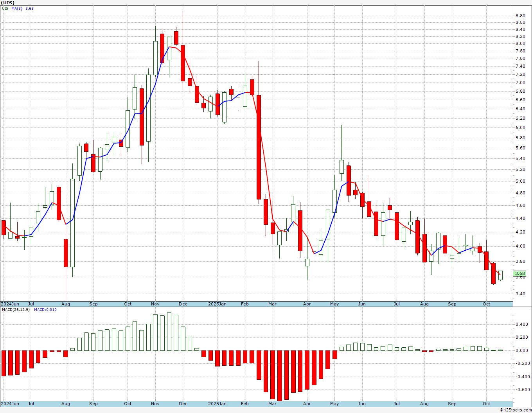The width and height of the screenshot is (532, 413).
Task: Select the "0.200" MACD axis label
Action: coord(521,338)
